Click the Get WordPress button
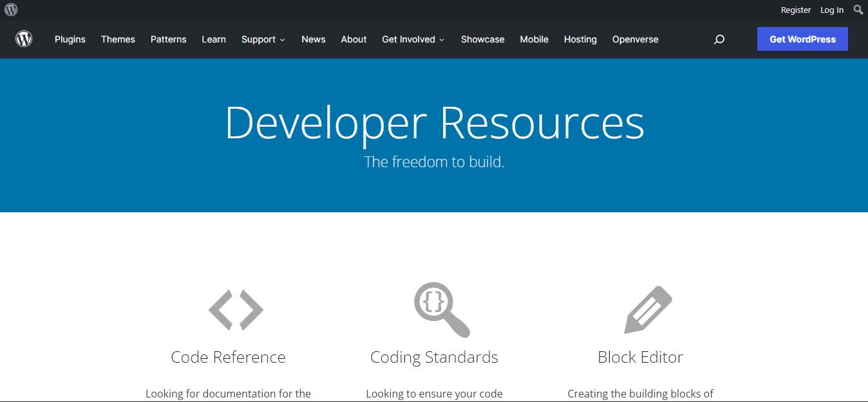Viewport: 868px width, 402px height. [x=802, y=39]
